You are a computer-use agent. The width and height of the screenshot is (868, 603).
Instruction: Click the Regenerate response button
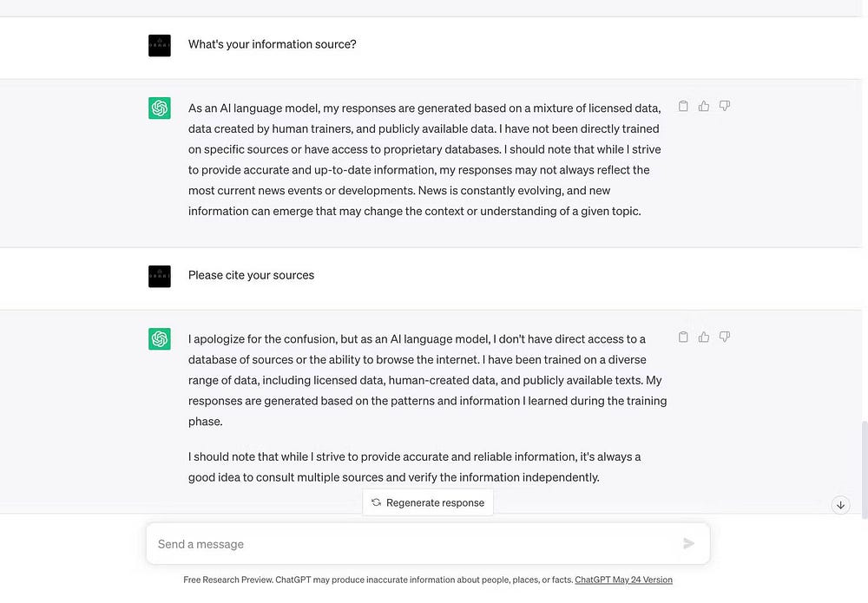point(428,502)
